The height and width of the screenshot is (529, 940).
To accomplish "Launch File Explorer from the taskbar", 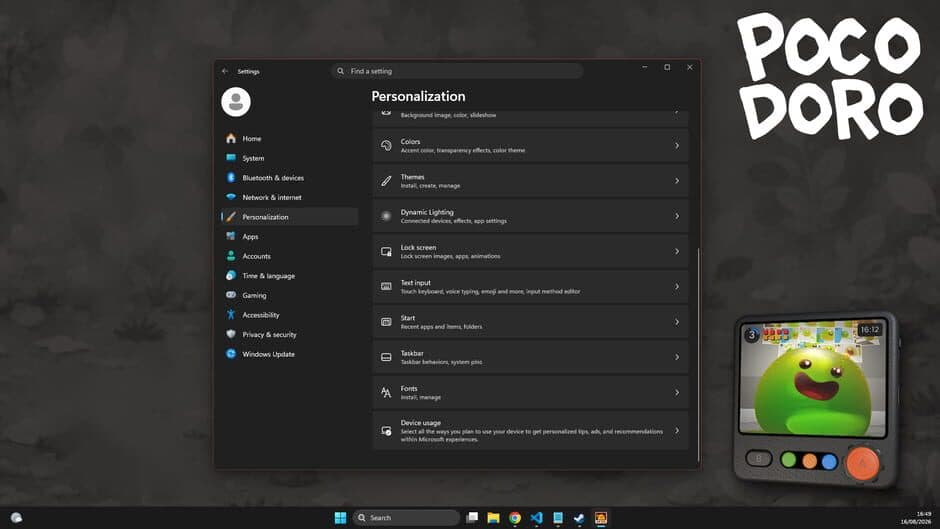I will click(x=493, y=518).
